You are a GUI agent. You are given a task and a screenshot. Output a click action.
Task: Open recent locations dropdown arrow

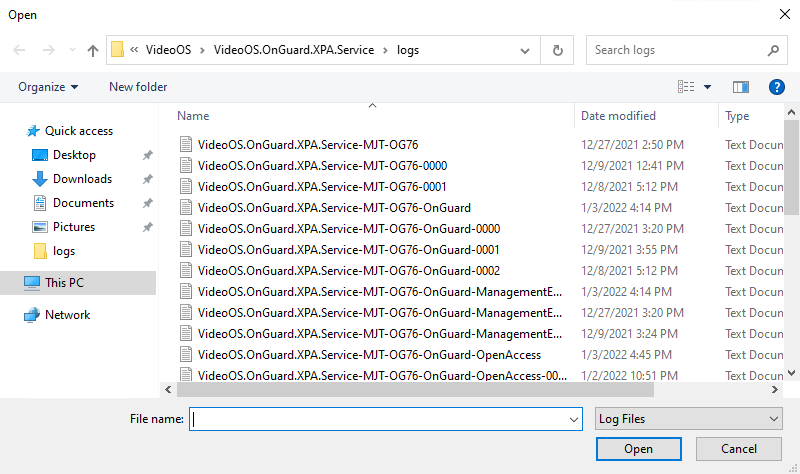(x=72, y=50)
